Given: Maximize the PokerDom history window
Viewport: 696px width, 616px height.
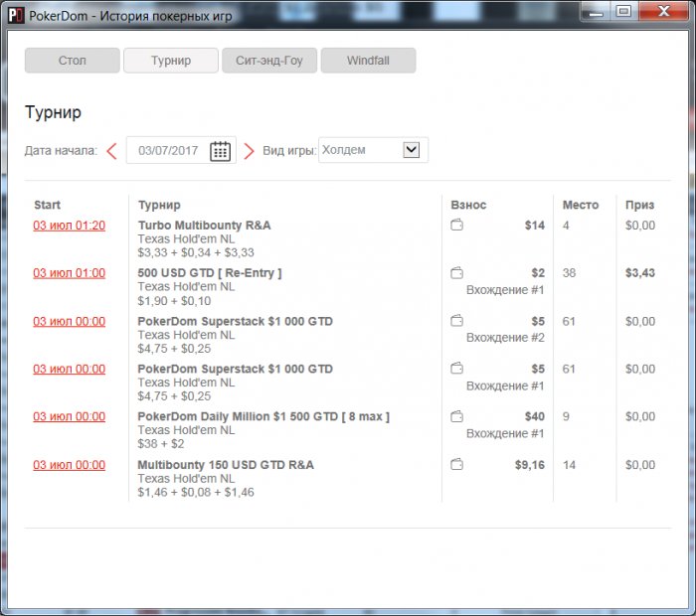Looking at the screenshot, I should [623, 11].
